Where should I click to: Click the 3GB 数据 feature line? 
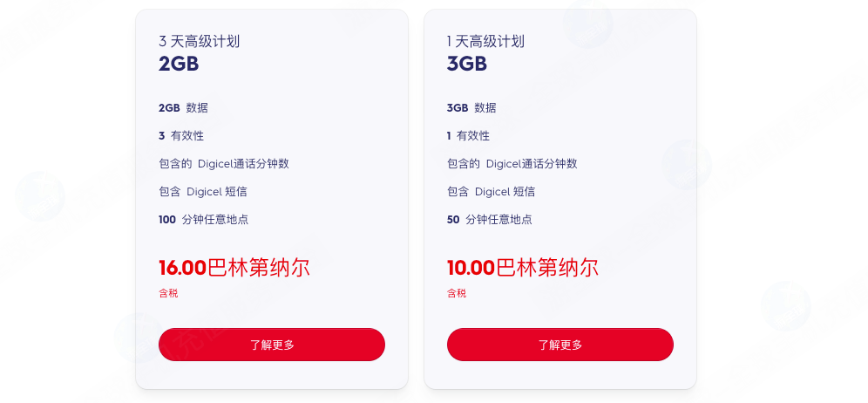(471, 108)
